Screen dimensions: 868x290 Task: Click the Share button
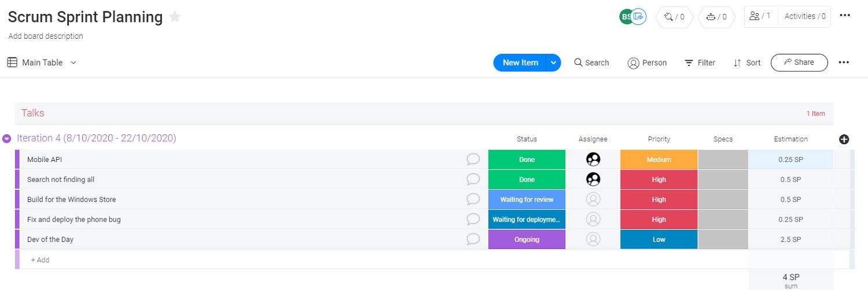pyautogui.click(x=799, y=63)
